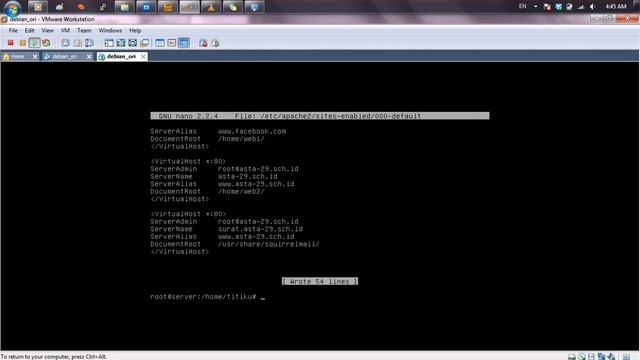This screenshot has width=640, height=360.
Task: Click the www.facebook.com ServerAlias text
Action: click(x=252, y=131)
